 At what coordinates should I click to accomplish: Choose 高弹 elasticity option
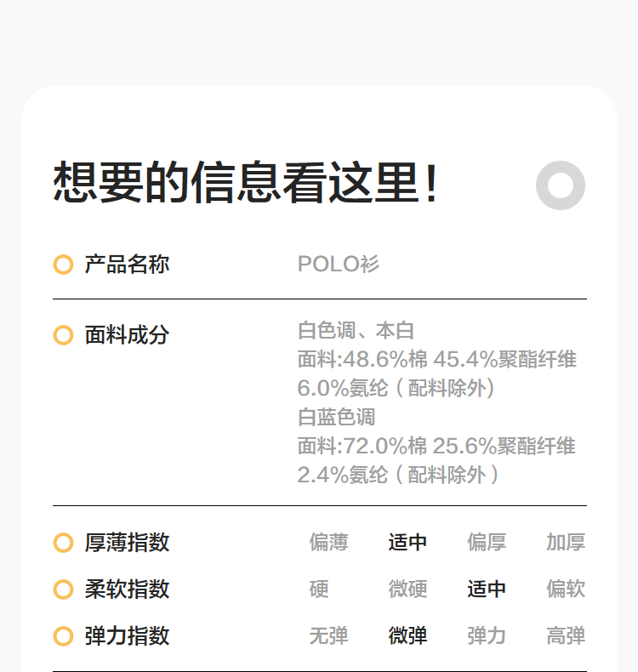pos(566,636)
